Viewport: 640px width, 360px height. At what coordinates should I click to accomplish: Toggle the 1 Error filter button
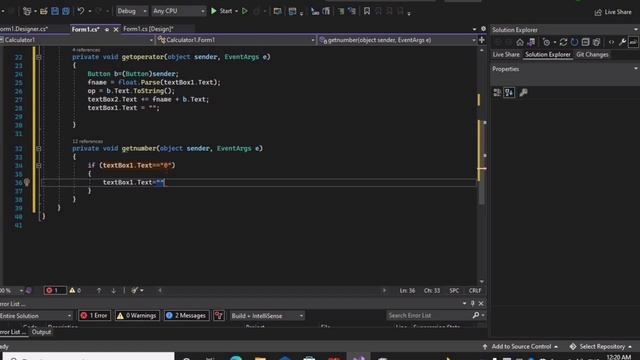pyautogui.click(x=94, y=316)
